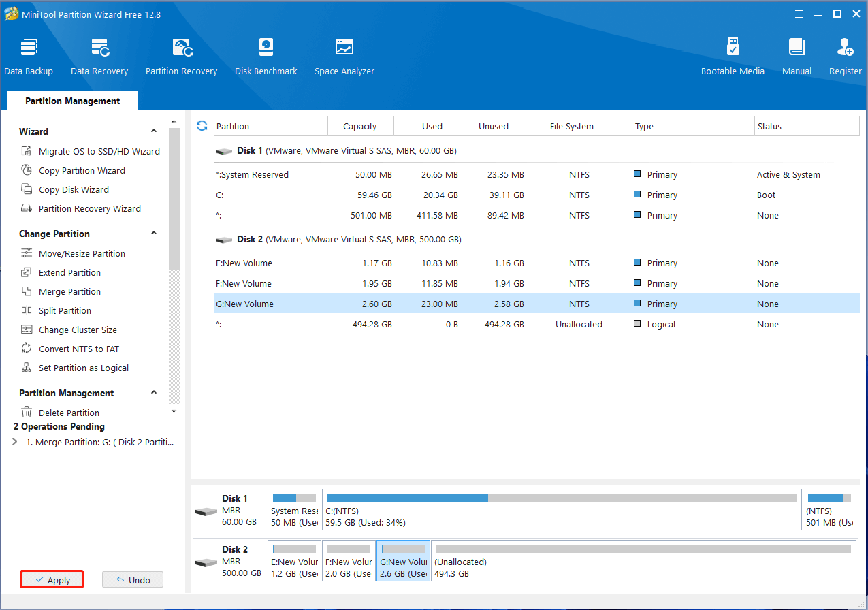Expand the pending Merge Partition operation
The width and height of the screenshot is (868, 610).
[15, 442]
